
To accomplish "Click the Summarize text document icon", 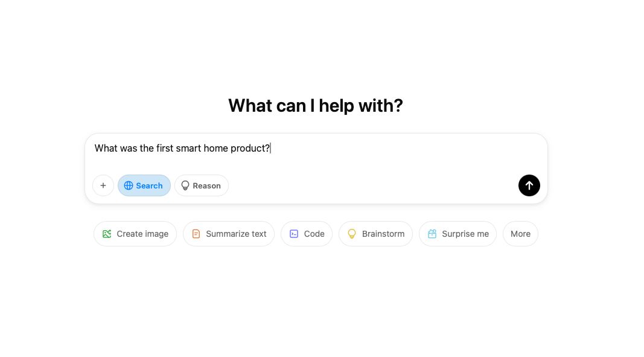I will [196, 233].
